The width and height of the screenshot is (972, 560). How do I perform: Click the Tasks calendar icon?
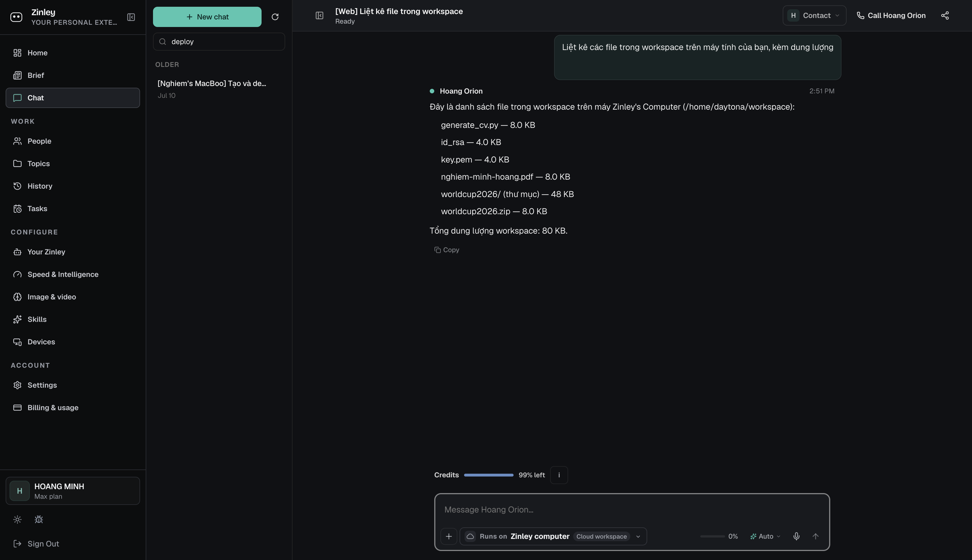pyautogui.click(x=17, y=209)
